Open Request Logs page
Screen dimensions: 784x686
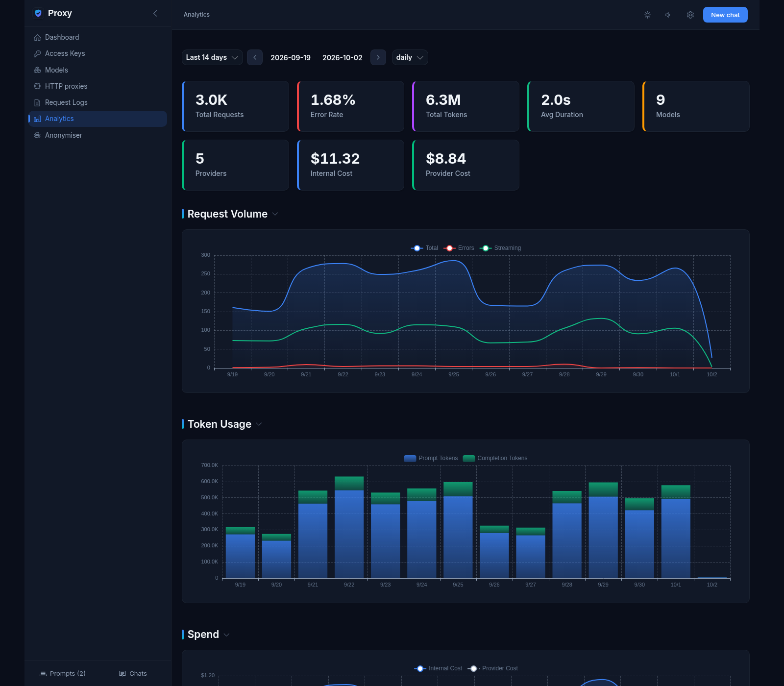[98, 102]
